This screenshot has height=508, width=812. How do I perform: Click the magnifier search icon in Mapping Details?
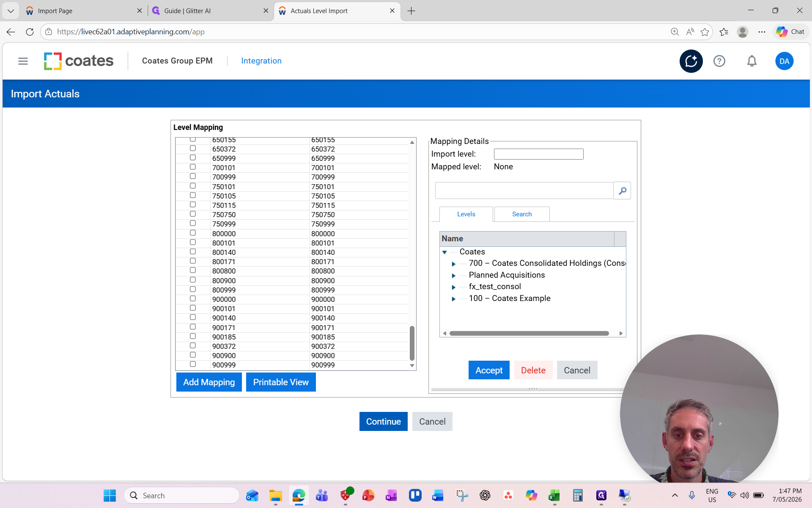(622, 190)
